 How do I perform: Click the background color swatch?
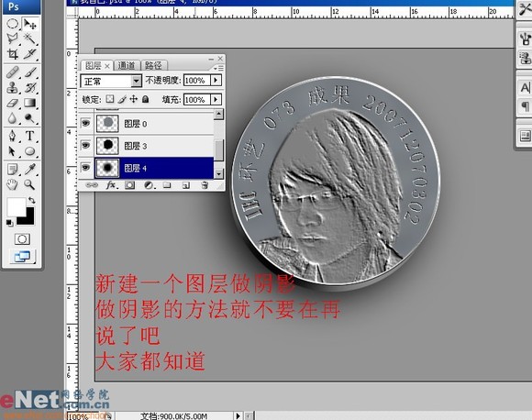[x=30, y=219]
